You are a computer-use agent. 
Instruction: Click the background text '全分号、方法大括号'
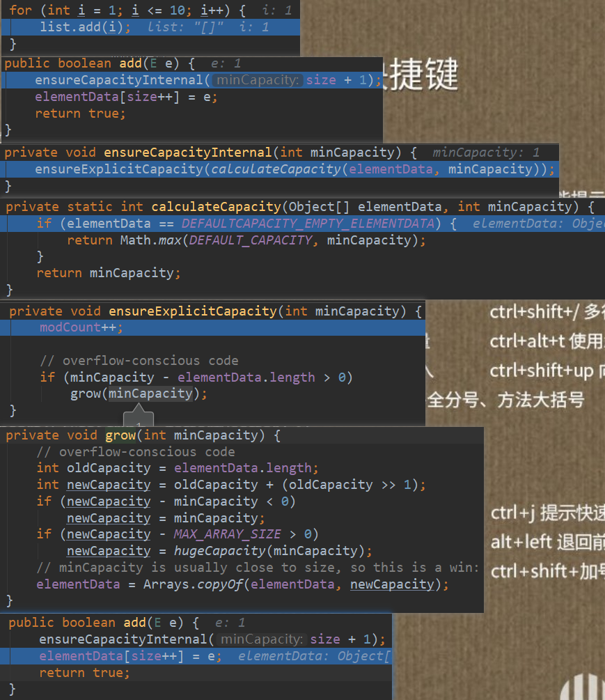[505, 400]
